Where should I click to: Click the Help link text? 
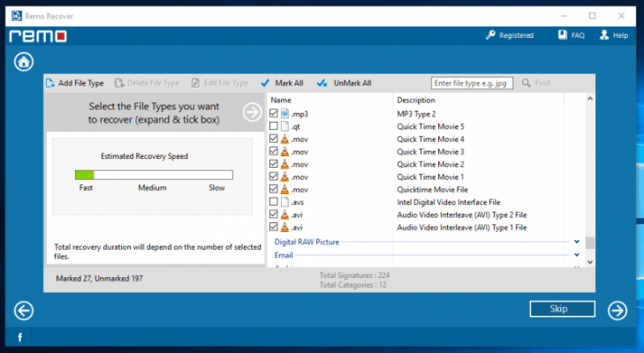pyautogui.click(x=620, y=35)
